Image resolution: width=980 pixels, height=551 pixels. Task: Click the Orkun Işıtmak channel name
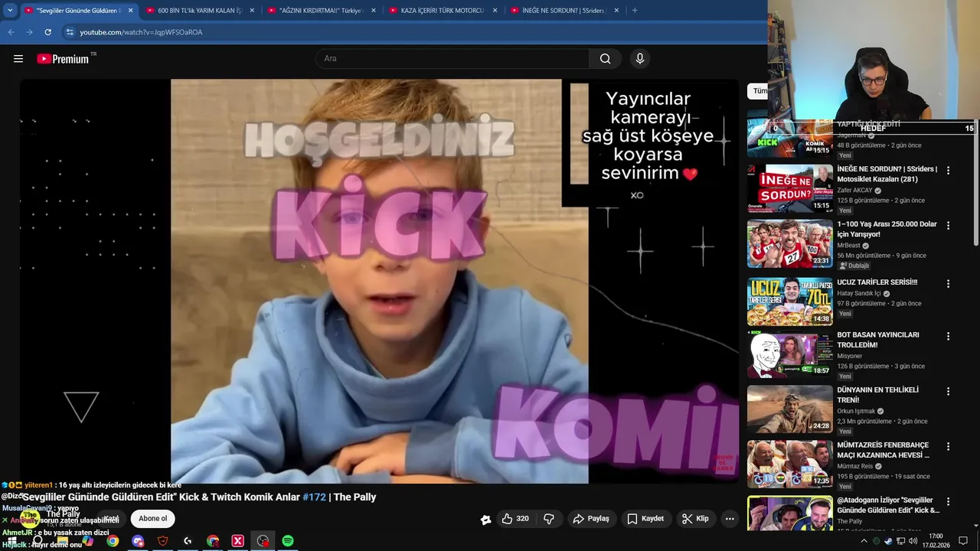point(856,411)
